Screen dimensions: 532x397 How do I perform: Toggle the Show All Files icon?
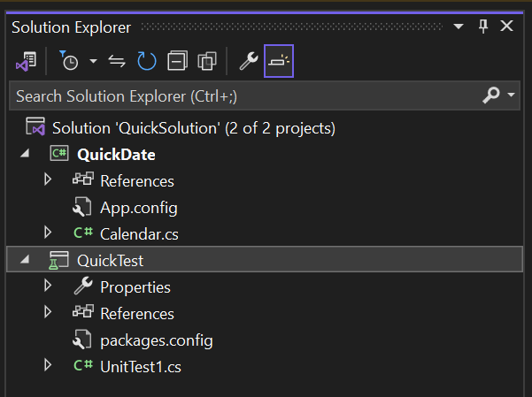click(x=207, y=61)
